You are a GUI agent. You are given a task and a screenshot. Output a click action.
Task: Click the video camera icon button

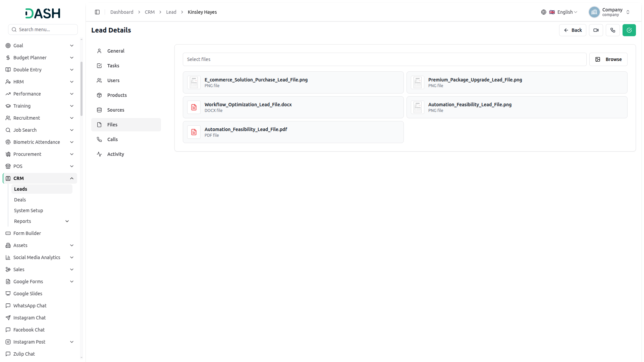click(x=596, y=30)
